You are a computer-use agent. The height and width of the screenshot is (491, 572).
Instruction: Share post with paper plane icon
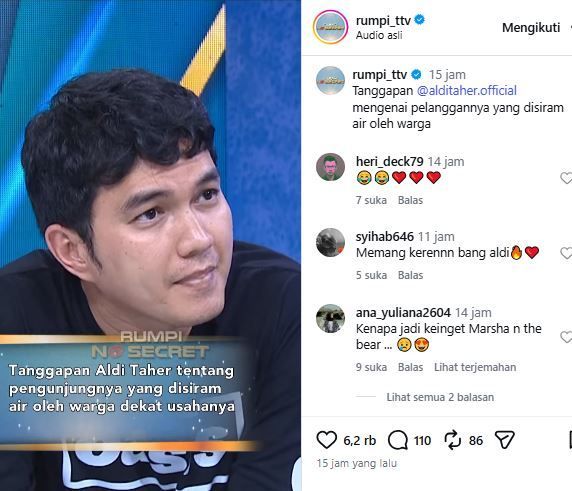pyautogui.click(x=505, y=440)
